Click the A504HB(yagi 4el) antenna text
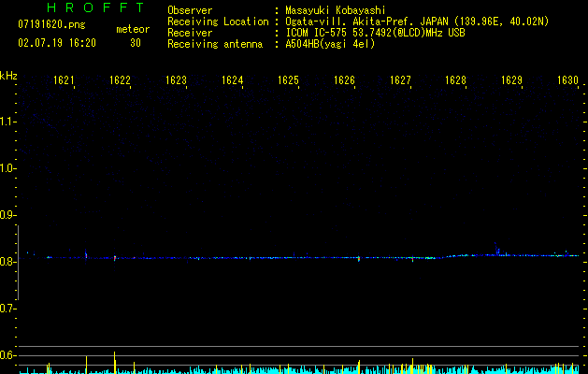 click(x=330, y=44)
